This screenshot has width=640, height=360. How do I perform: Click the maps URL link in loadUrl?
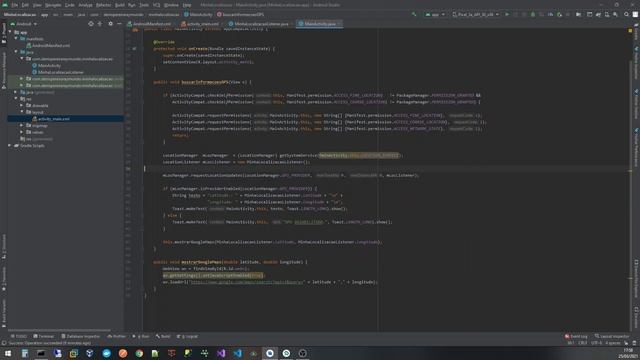247,282
